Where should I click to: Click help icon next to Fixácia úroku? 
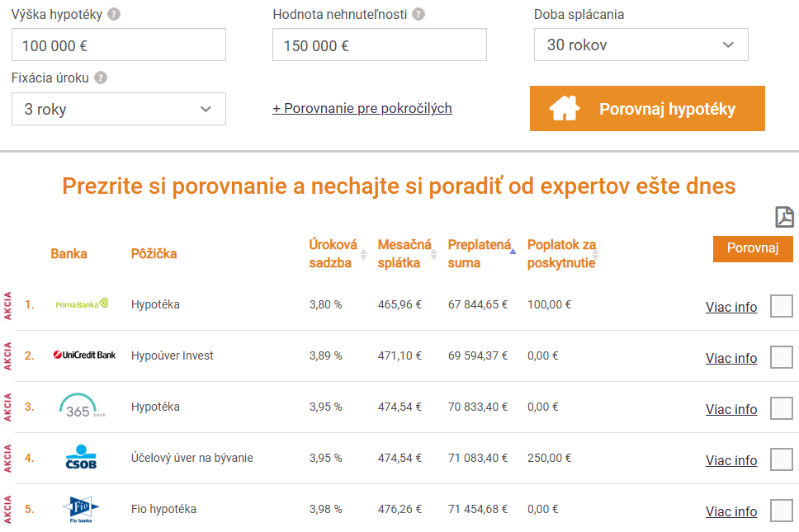point(101,78)
